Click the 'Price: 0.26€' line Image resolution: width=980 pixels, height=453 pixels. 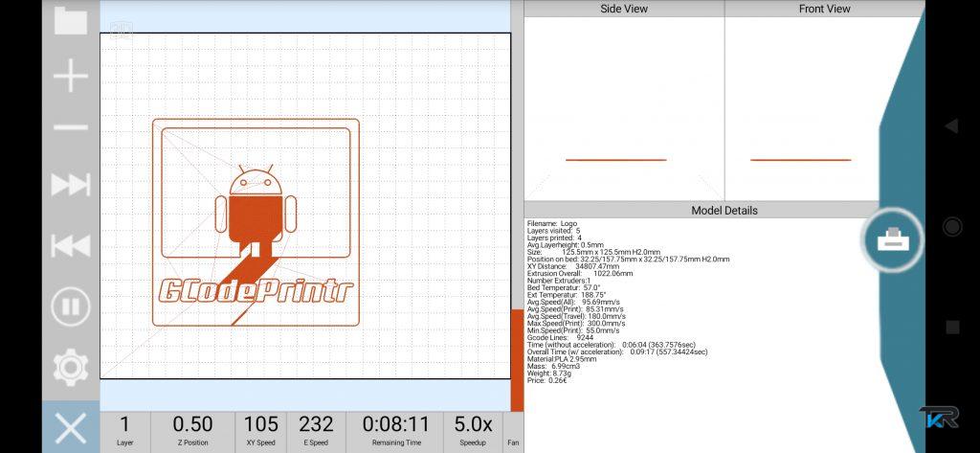(x=546, y=380)
